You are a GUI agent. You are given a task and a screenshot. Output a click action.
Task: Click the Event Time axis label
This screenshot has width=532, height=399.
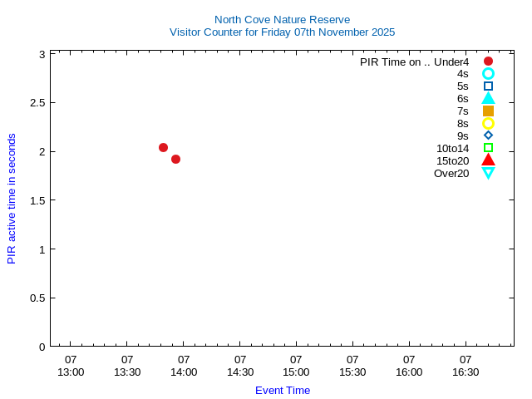282,390
